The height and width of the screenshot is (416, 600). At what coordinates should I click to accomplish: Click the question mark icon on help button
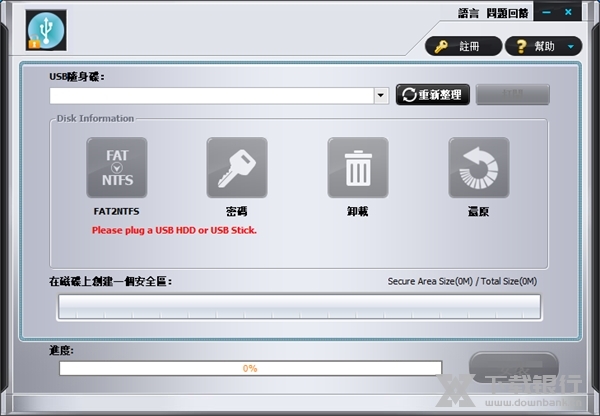(521, 46)
